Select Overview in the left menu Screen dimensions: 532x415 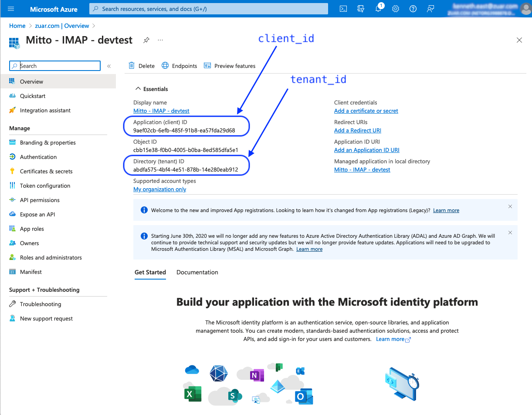(58, 81)
